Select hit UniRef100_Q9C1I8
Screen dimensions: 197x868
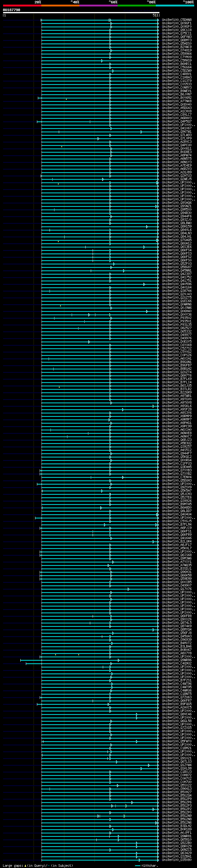point(177,30)
